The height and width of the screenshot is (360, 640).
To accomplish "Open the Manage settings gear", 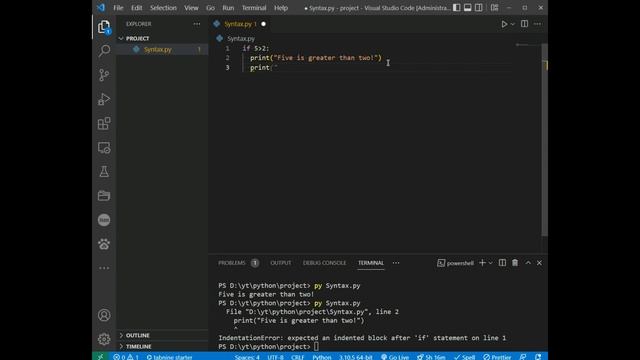I will click(104, 339).
